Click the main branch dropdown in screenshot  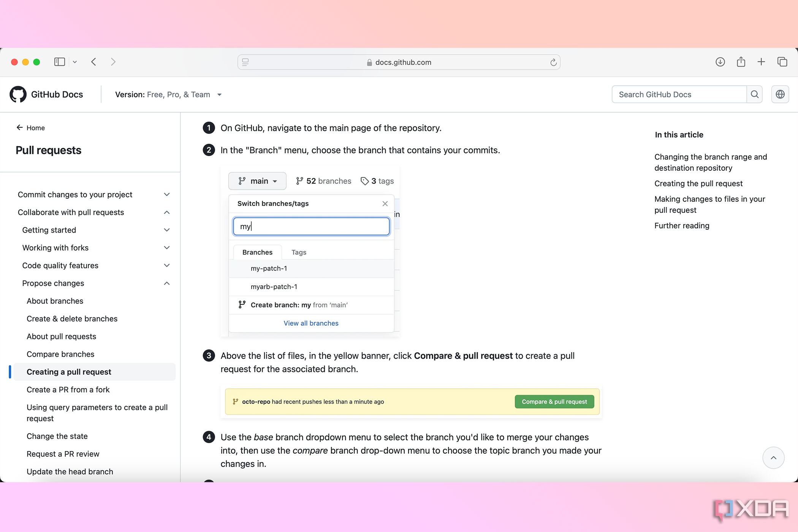(257, 181)
